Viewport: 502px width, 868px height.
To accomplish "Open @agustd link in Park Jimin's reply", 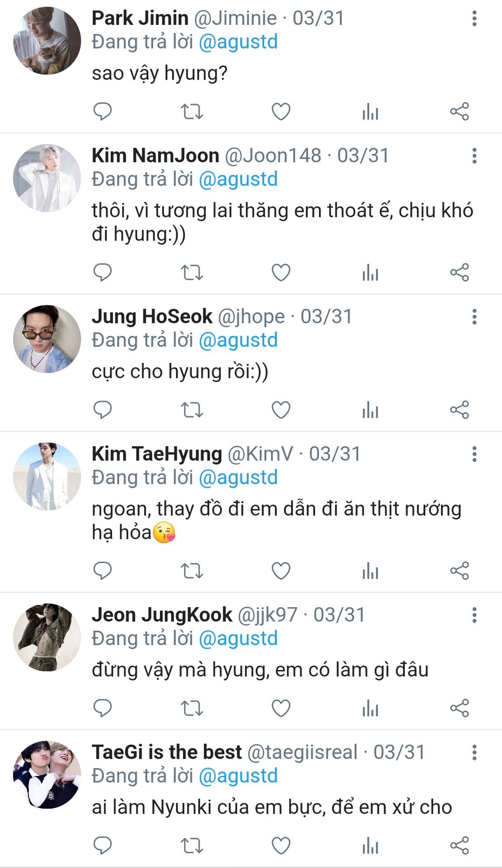I will pyautogui.click(x=238, y=42).
